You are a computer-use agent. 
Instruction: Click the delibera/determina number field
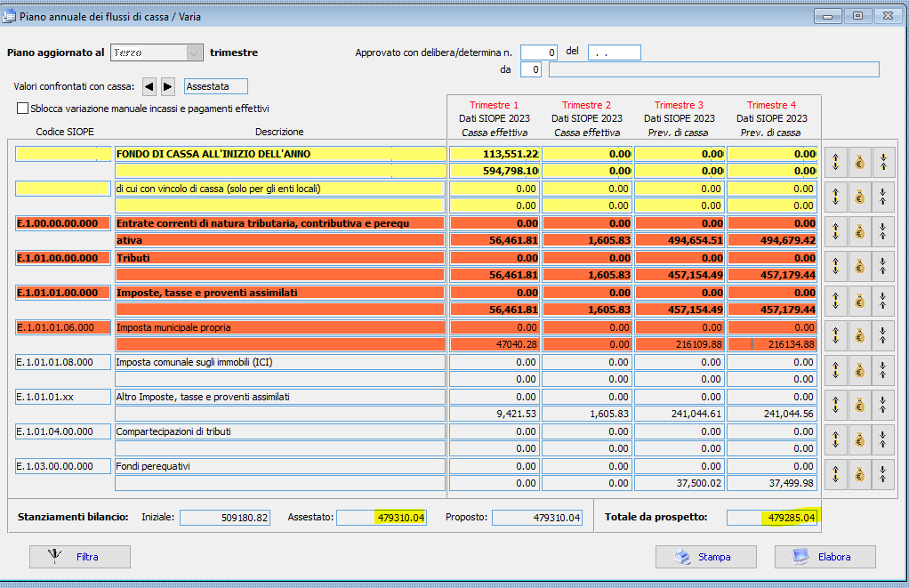pyautogui.click(x=539, y=52)
